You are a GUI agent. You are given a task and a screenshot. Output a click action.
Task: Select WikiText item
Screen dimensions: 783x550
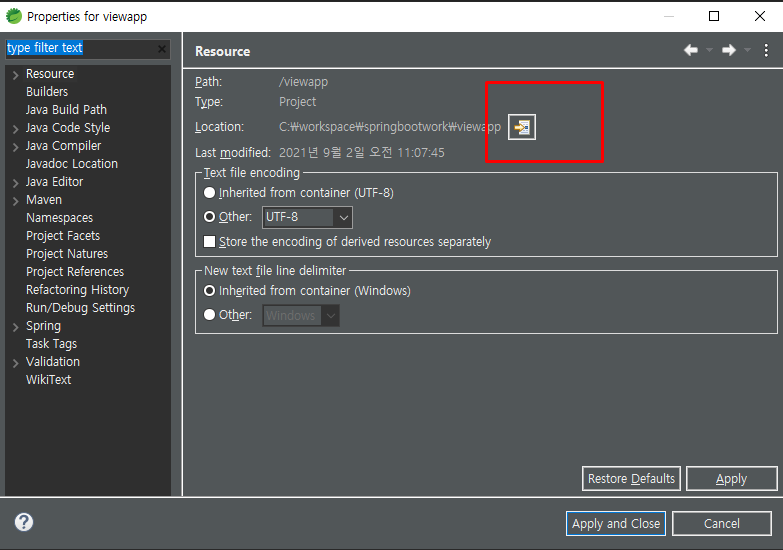click(48, 380)
